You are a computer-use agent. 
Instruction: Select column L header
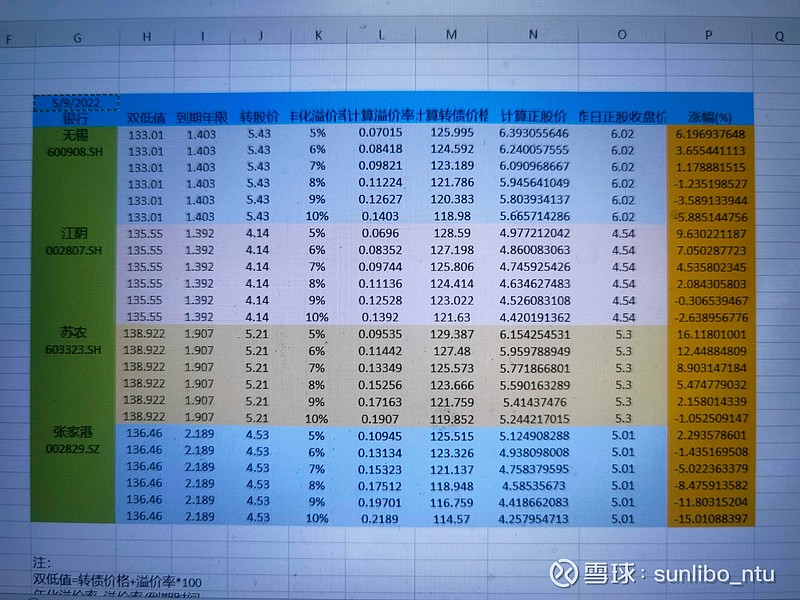click(381, 35)
